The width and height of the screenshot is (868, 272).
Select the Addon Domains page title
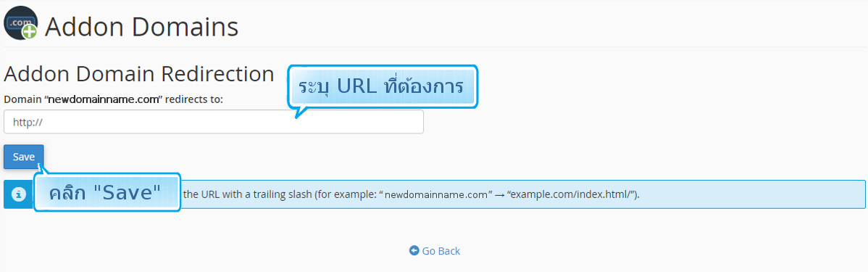click(x=142, y=27)
